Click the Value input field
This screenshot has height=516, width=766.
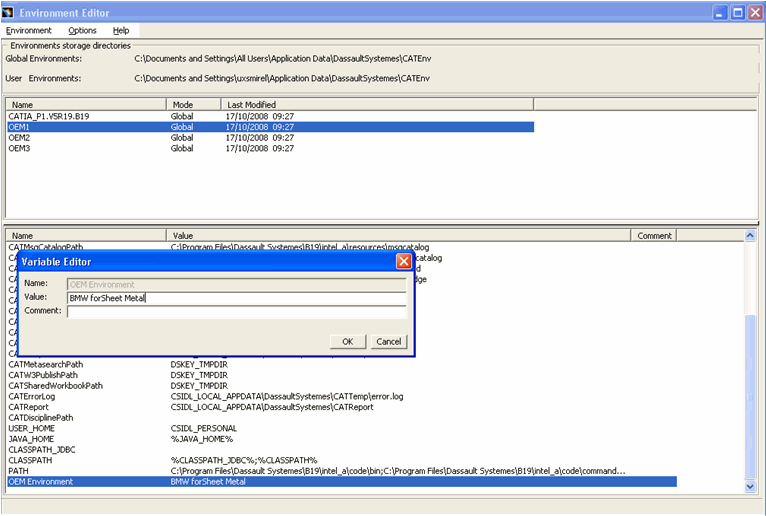tap(236, 297)
